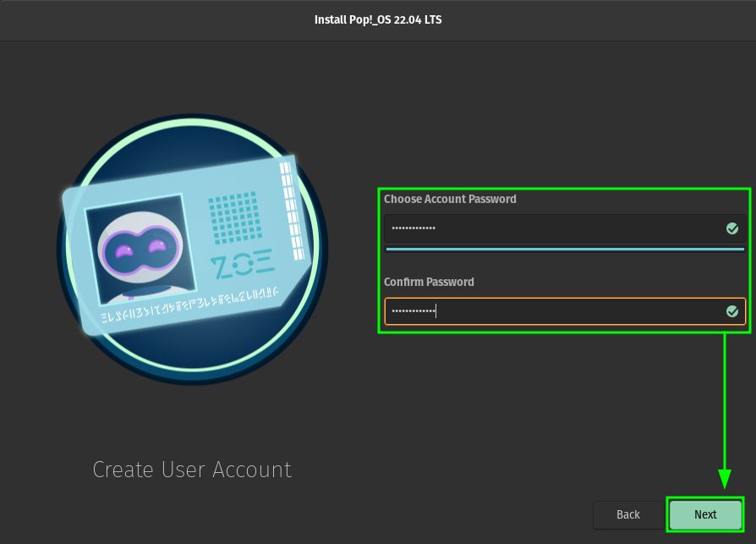Focus the Choose Account Password field
The height and width of the screenshot is (544, 756).
pyautogui.click(x=565, y=228)
